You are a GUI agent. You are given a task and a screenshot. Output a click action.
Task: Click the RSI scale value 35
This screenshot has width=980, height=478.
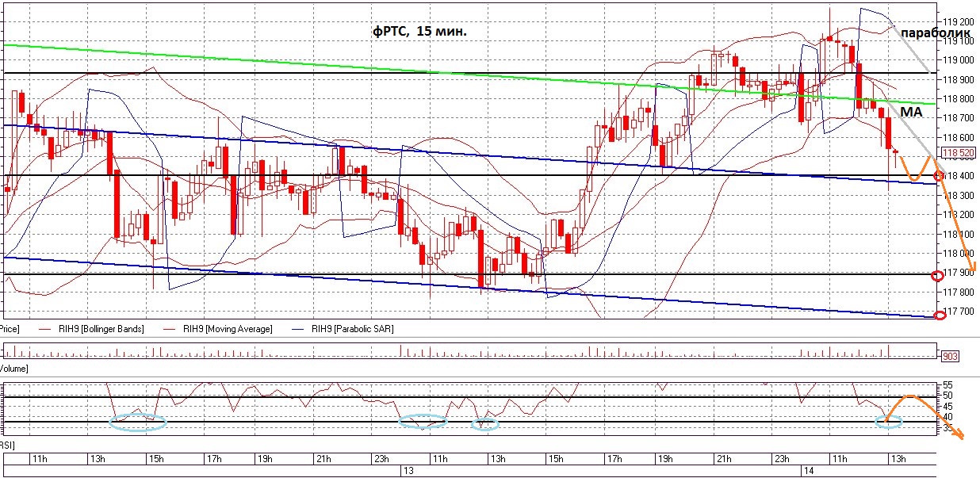tap(947, 428)
